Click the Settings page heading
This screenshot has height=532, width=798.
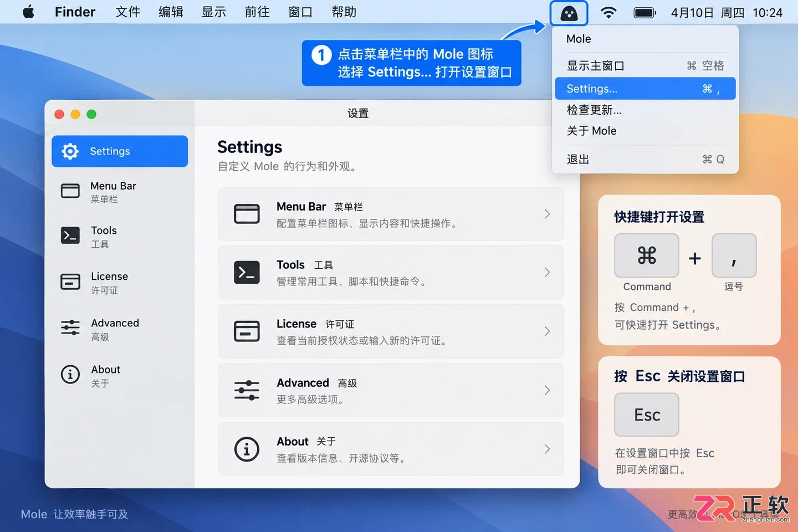(250, 147)
